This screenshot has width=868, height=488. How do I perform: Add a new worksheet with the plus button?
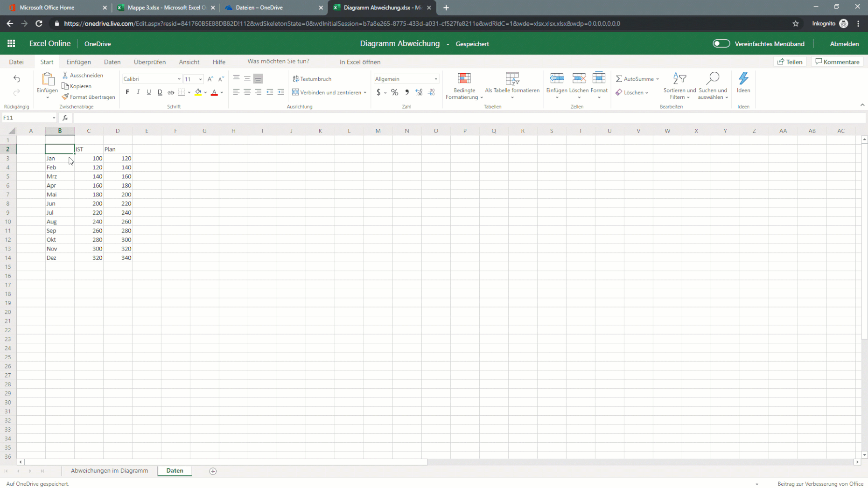click(x=213, y=471)
